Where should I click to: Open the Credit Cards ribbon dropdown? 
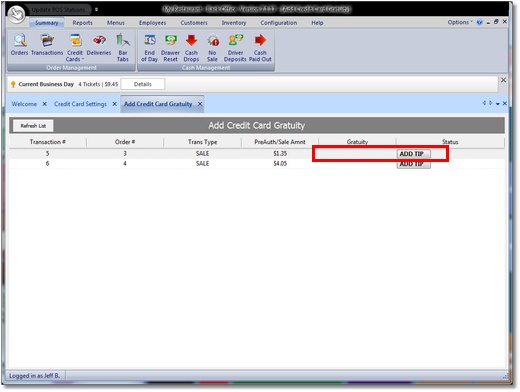tap(75, 48)
